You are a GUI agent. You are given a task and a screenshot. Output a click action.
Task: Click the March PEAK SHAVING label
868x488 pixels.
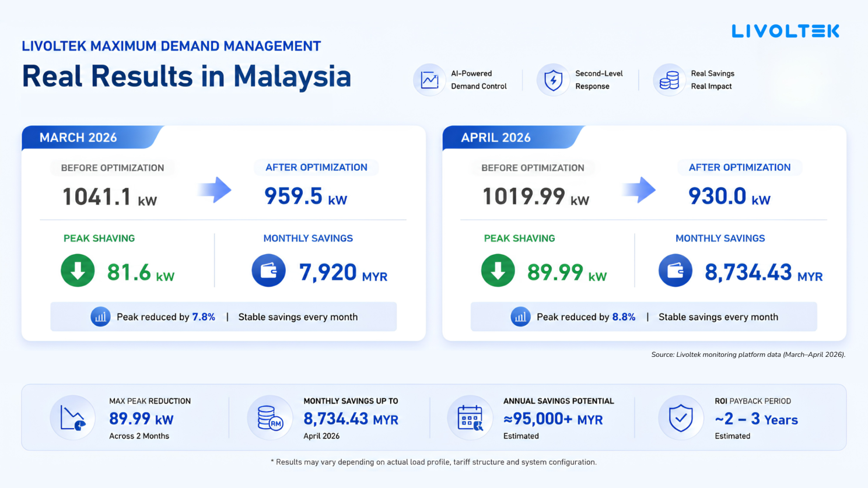point(99,238)
